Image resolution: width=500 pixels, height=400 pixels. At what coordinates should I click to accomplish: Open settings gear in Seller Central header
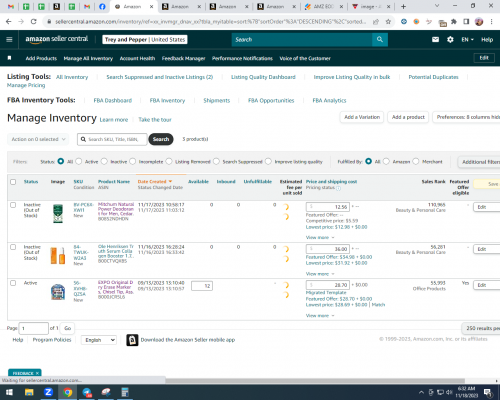pos(450,40)
